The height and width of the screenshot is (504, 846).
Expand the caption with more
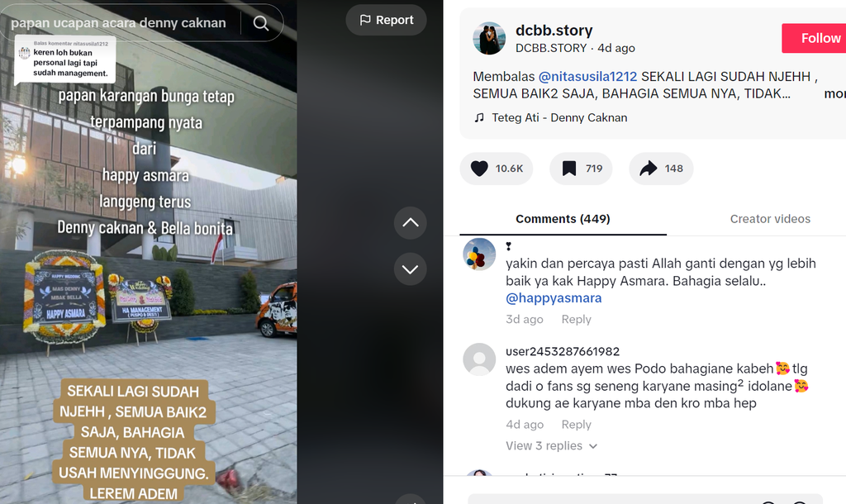point(835,93)
